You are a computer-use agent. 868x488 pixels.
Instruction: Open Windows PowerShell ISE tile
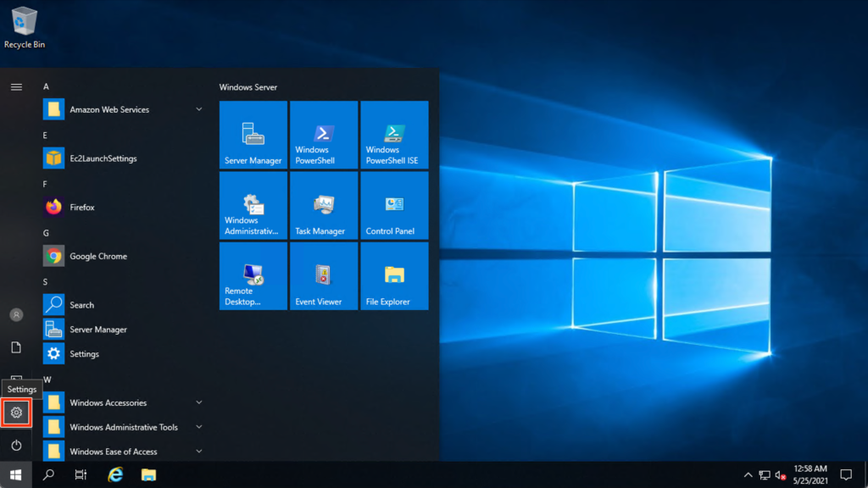pyautogui.click(x=394, y=135)
